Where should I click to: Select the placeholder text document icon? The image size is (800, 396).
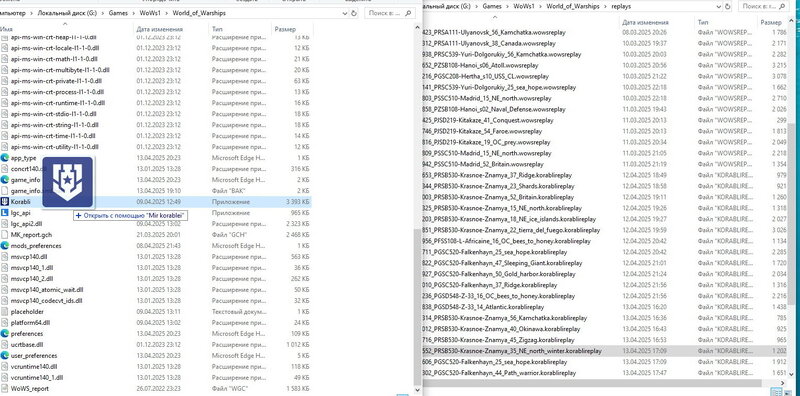[x=5, y=311]
